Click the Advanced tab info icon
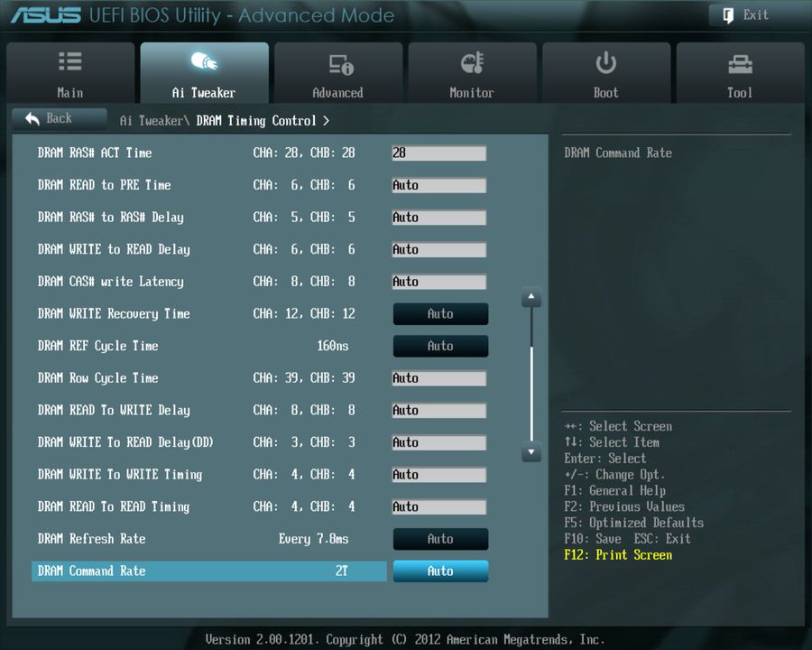 pyautogui.click(x=341, y=65)
